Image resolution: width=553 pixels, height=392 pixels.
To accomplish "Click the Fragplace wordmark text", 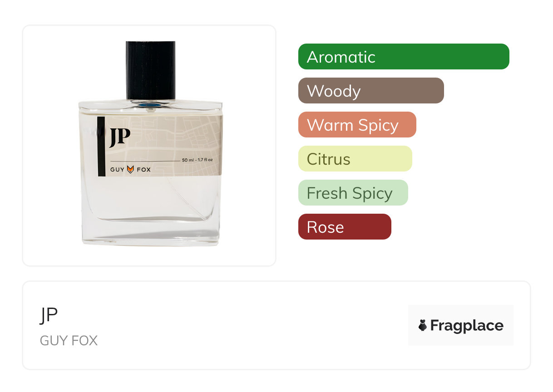I will (467, 326).
